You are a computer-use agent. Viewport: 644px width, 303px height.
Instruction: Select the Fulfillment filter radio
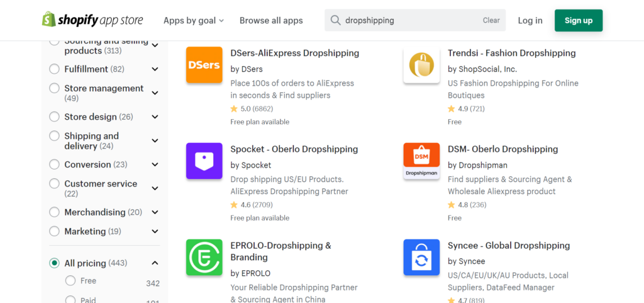[54, 69]
